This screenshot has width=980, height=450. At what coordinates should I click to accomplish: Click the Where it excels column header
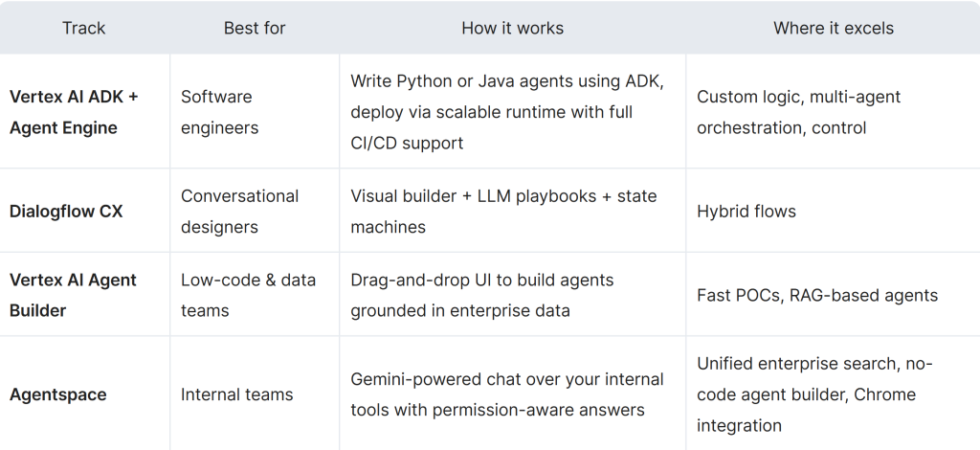[x=834, y=28]
